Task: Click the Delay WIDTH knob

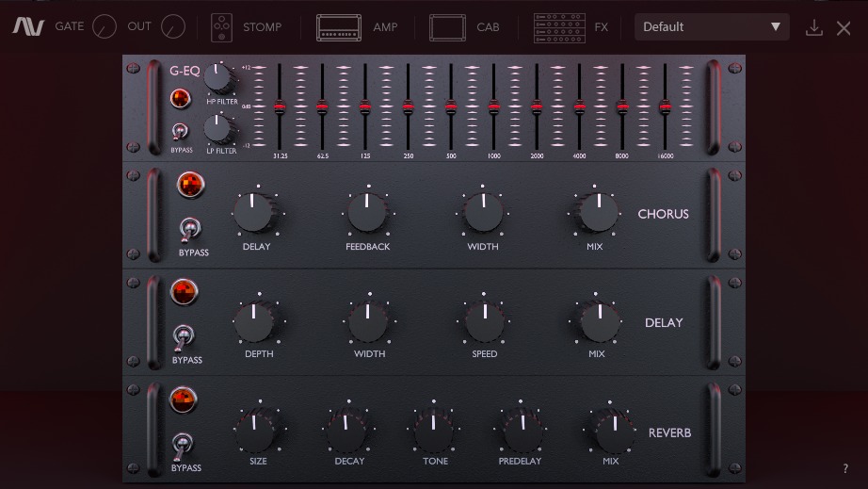Action: 368,320
